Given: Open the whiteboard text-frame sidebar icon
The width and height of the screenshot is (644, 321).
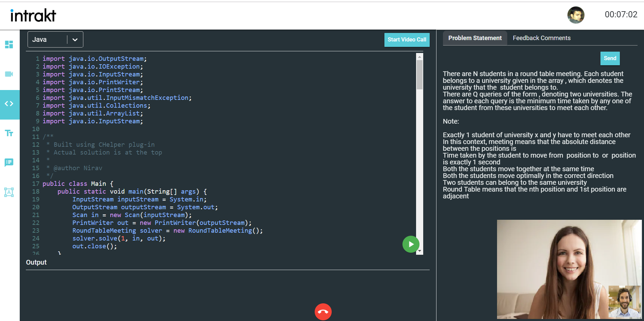Looking at the screenshot, I should coord(9,192).
